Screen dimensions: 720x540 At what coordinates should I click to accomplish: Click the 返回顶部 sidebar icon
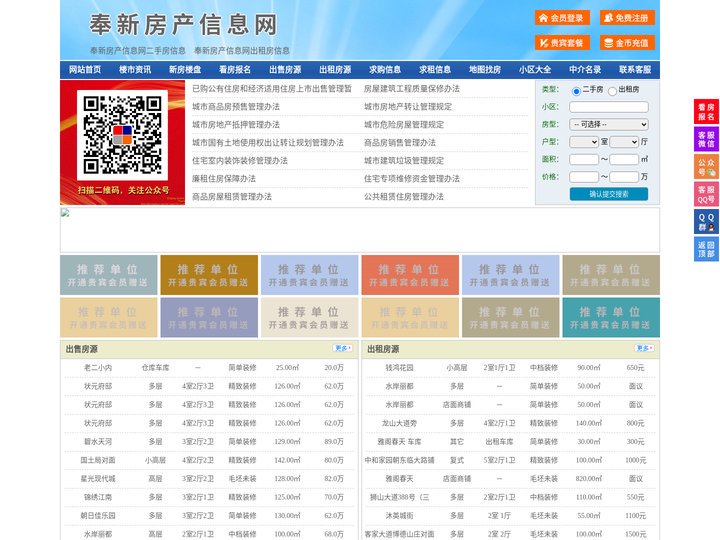point(706,249)
